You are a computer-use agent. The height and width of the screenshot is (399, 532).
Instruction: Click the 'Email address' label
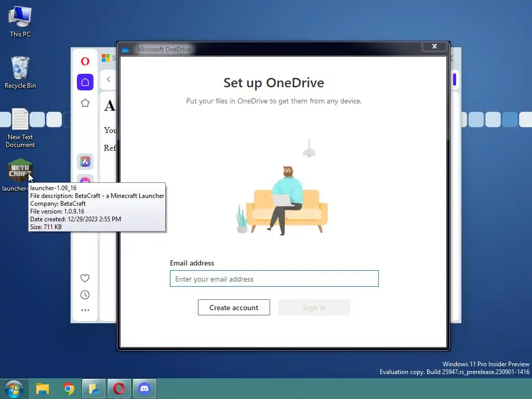click(x=192, y=263)
